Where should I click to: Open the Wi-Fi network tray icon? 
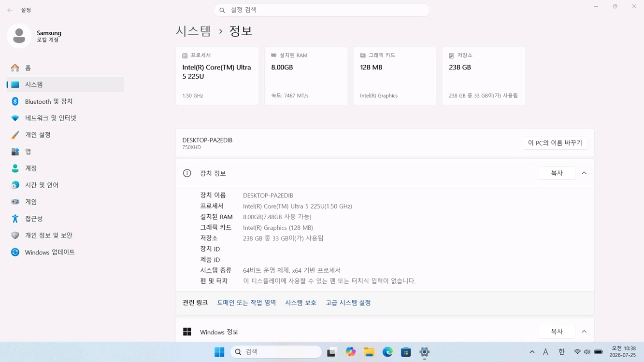pos(577,352)
